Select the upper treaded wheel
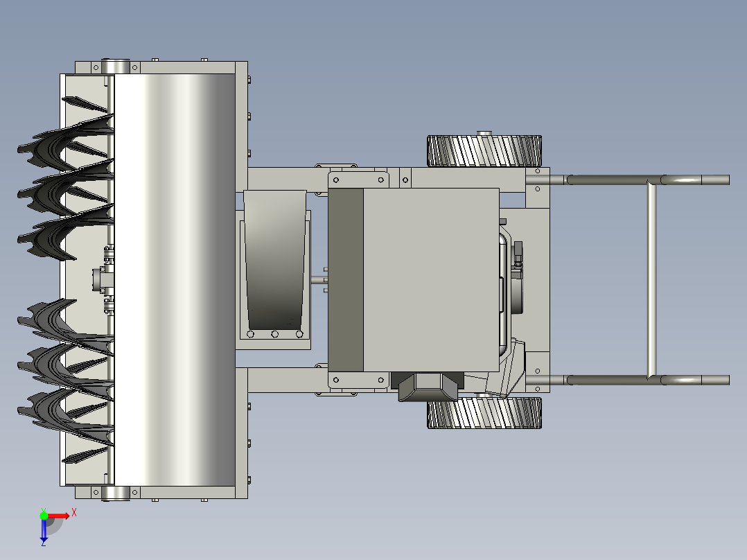747x560 pixels. pyautogui.click(x=484, y=151)
